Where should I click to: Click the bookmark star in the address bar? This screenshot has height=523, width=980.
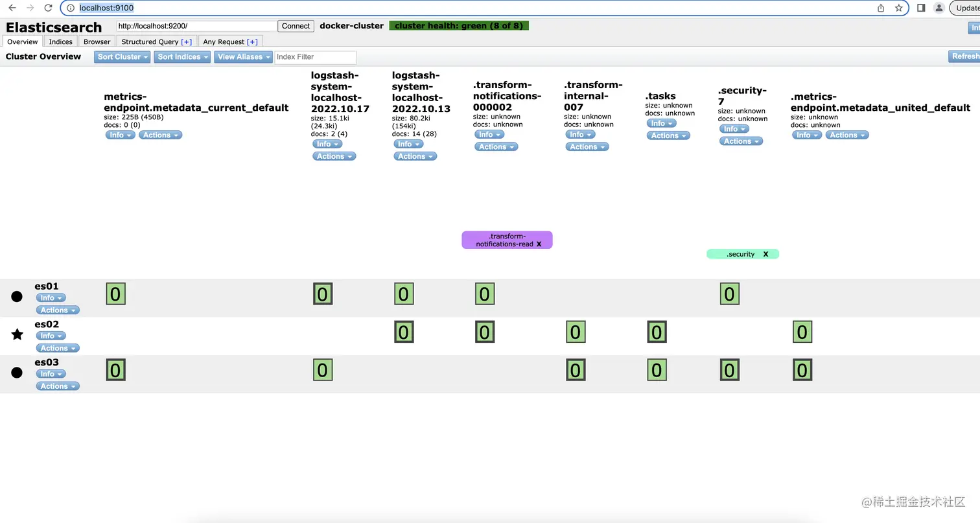[898, 8]
